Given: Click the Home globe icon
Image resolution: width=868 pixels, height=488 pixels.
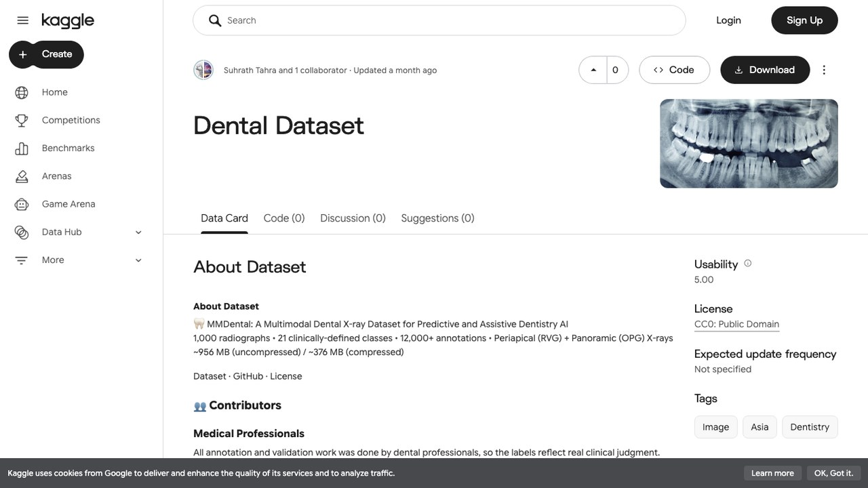Looking at the screenshot, I should tap(22, 92).
